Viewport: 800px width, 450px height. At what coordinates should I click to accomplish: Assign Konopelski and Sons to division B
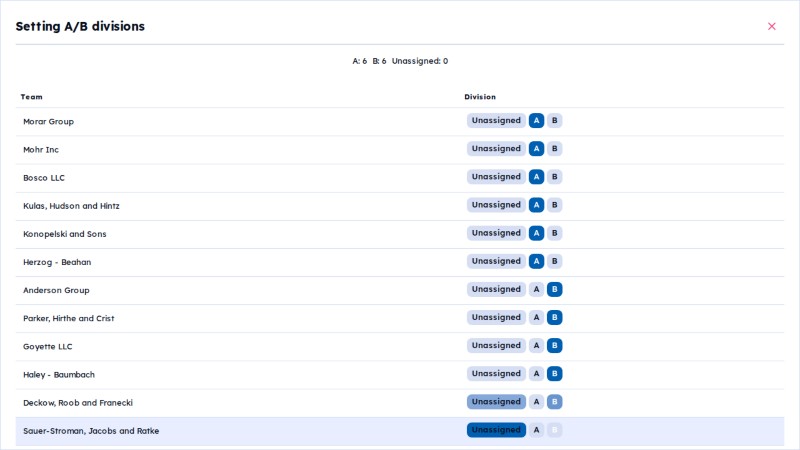[x=555, y=233]
